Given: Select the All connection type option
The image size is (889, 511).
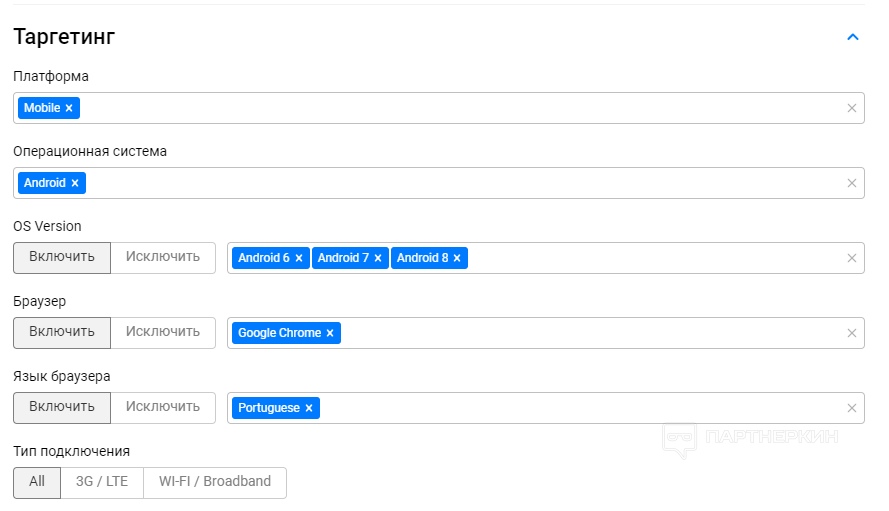Looking at the screenshot, I should pyautogui.click(x=37, y=482).
